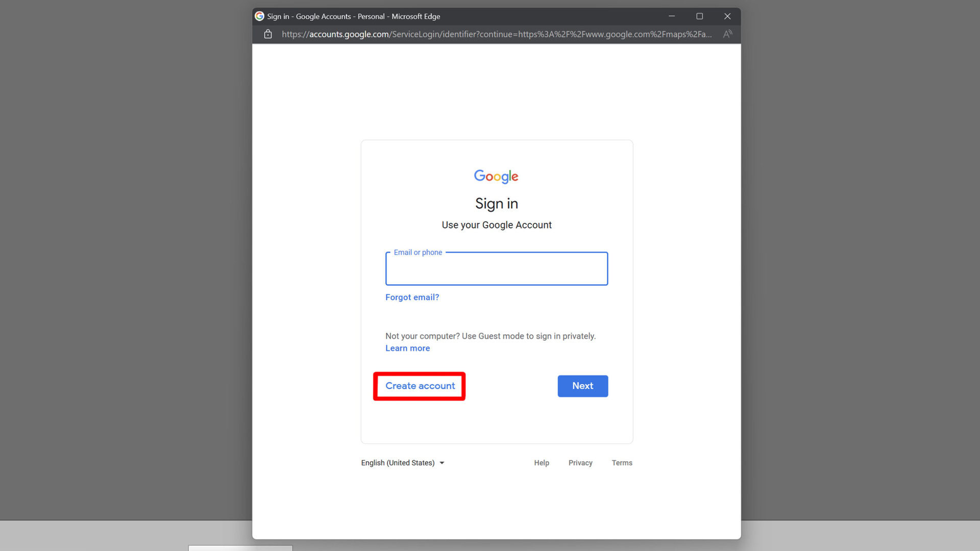980x551 pixels.
Task: Open the Forgot email? link
Action: 412,297
